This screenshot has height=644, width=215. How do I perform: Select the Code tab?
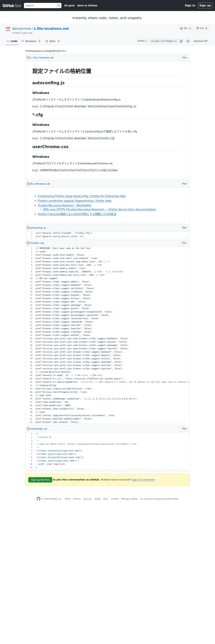12,41
